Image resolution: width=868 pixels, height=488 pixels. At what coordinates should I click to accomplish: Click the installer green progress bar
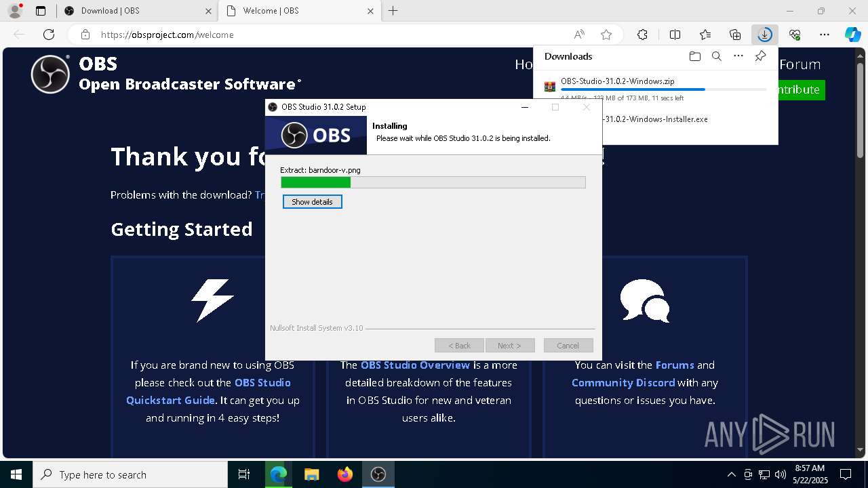tap(433, 182)
